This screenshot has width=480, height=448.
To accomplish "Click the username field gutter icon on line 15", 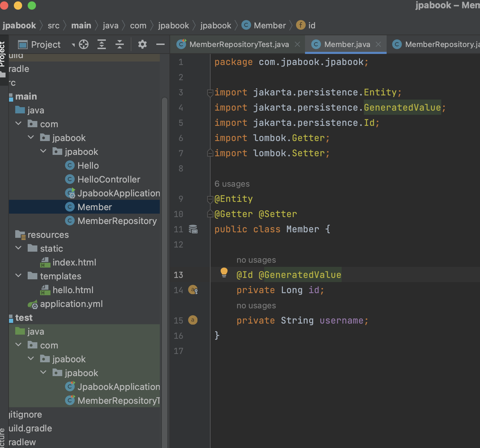I will (x=193, y=320).
